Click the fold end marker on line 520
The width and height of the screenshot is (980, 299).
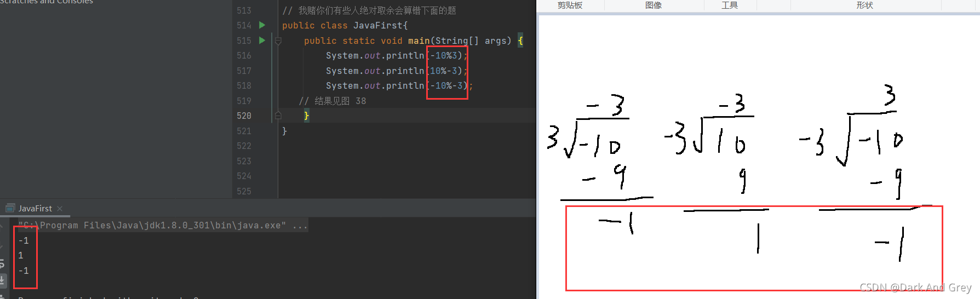tap(278, 116)
